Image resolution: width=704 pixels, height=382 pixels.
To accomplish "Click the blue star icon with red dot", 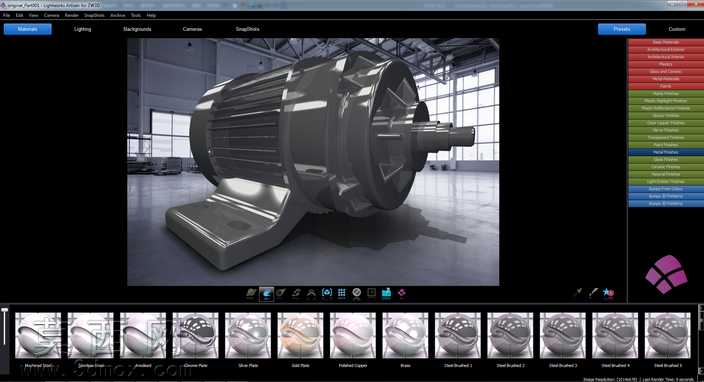I will pos(608,293).
